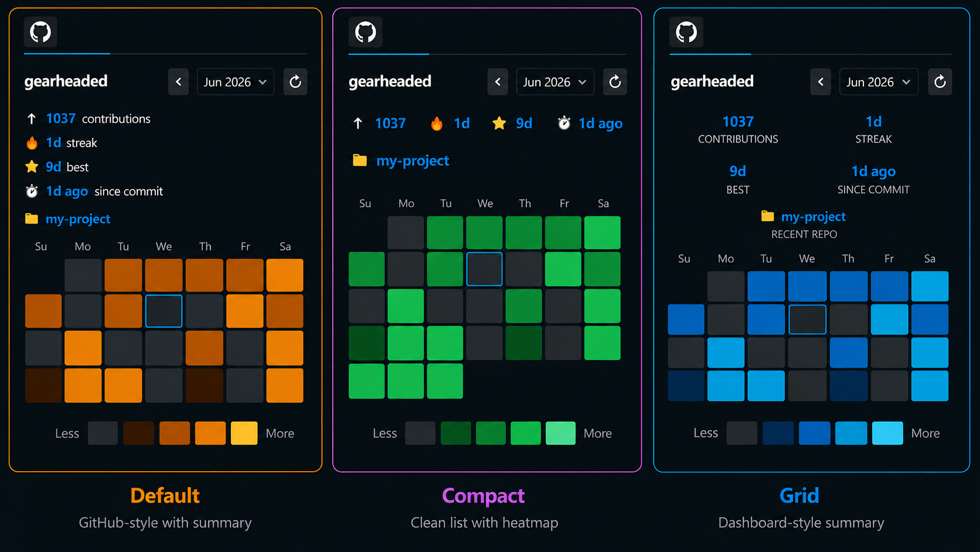Click the 'RECENT REPO' label in Grid card

(804, 234)
